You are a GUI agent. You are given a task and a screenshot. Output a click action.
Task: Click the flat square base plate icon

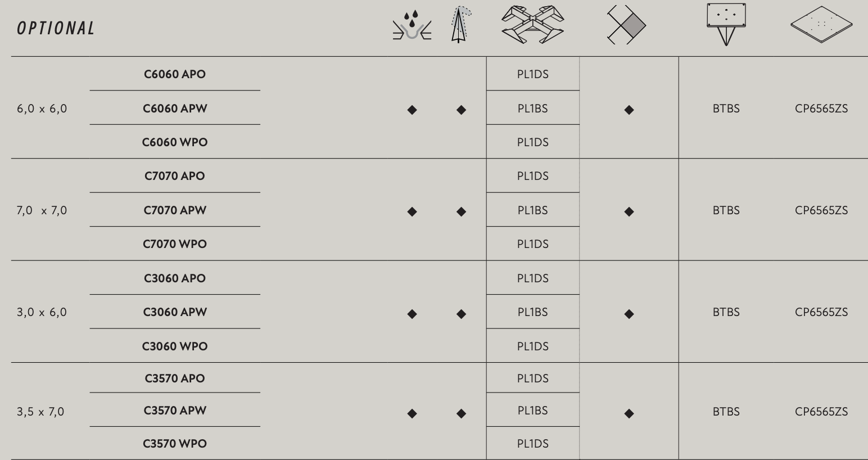[821, 25]
